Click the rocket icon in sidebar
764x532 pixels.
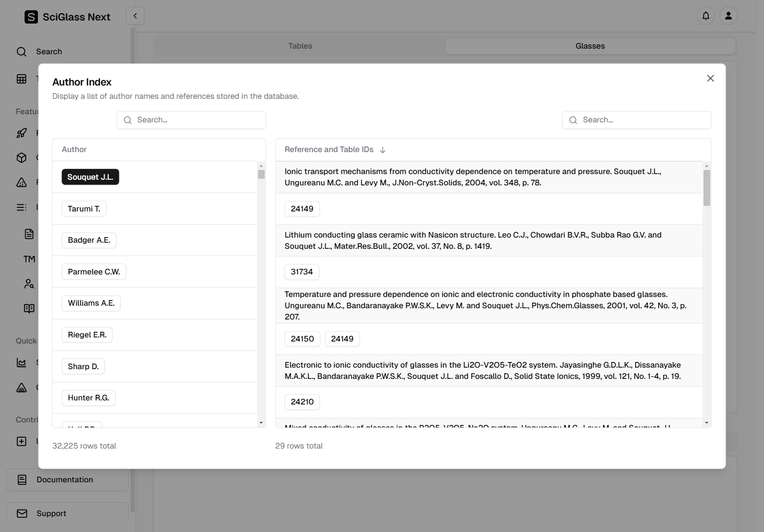coord(22,133)
